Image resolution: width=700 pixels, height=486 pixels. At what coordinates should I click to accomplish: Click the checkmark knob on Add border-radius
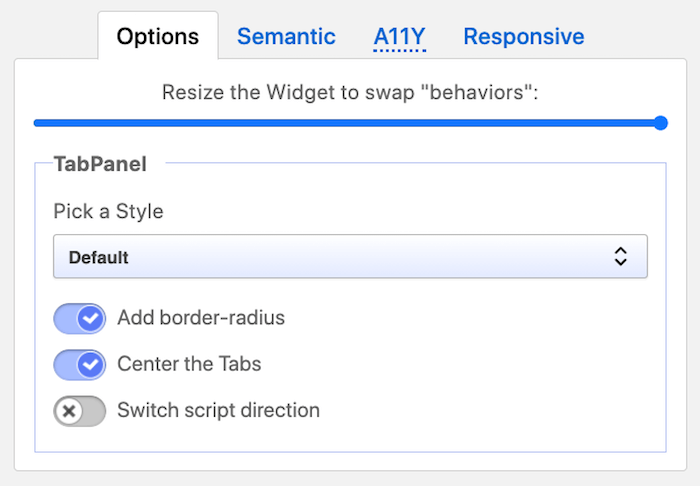click(x=92, y=319)
